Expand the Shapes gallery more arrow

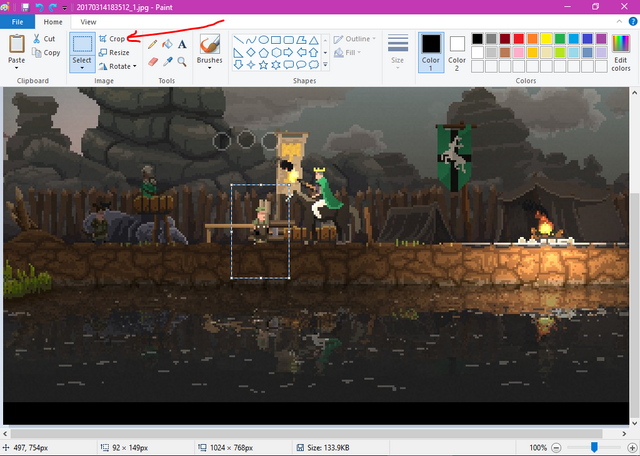tap(325, 65)
